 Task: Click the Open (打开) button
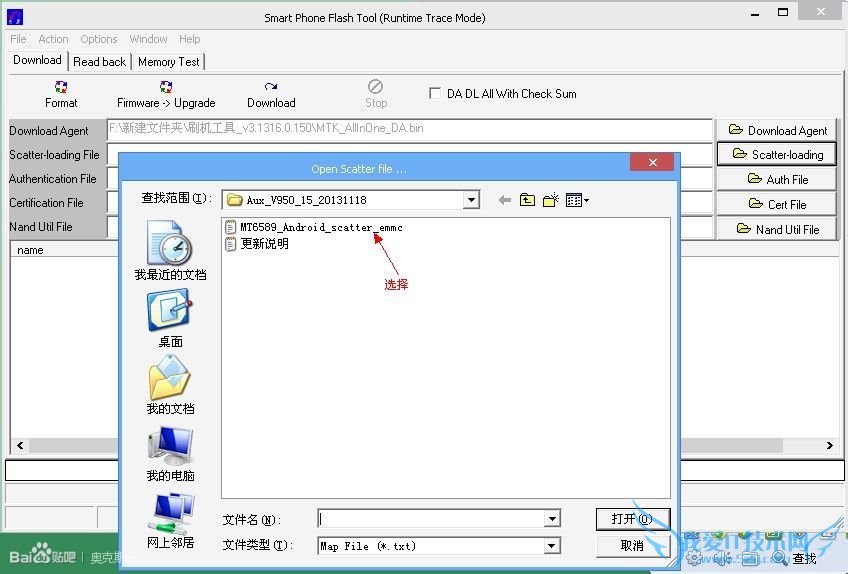tap(633, 519)
